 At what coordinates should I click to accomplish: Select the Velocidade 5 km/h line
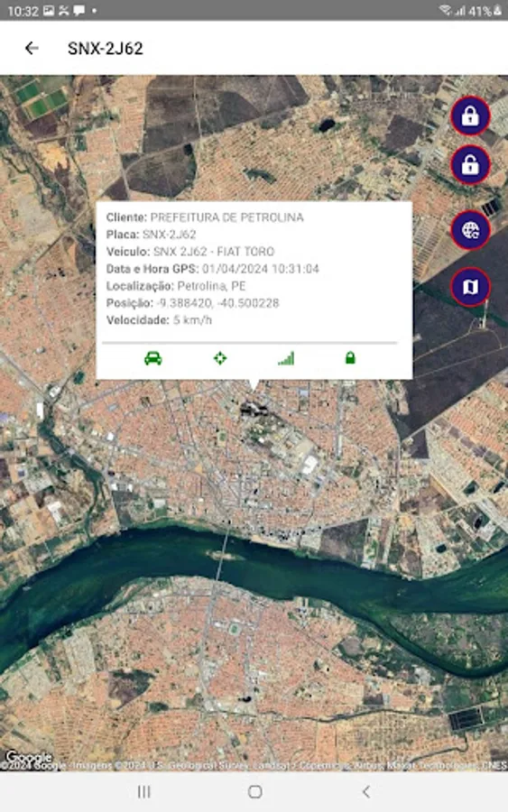159,320
